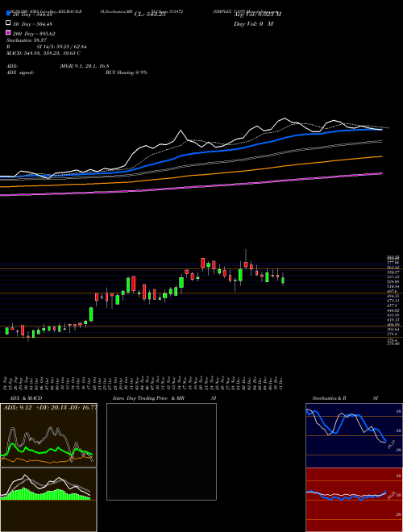Open the red RSI chart panel

pos(354,500)
